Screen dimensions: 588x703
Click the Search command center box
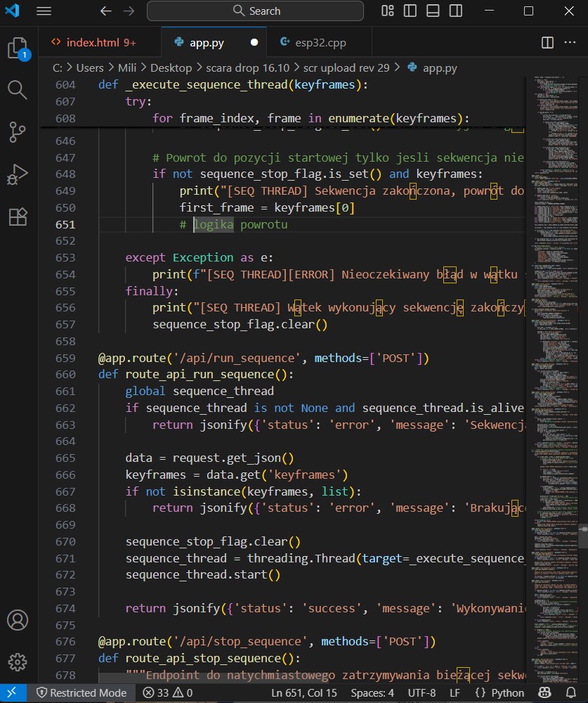255,11
